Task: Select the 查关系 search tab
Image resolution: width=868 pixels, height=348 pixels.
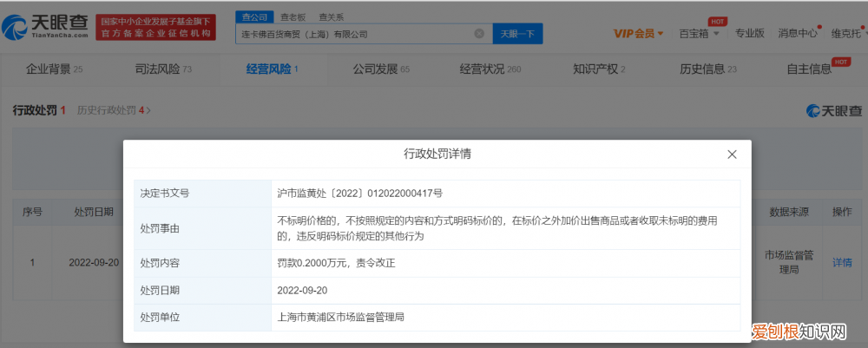Action: [x=332, y=16]
